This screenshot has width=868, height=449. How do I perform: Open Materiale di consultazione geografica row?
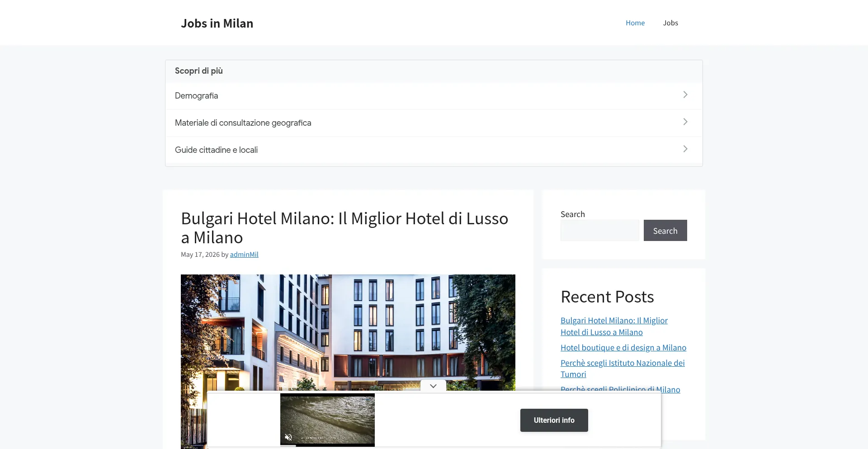434,123
